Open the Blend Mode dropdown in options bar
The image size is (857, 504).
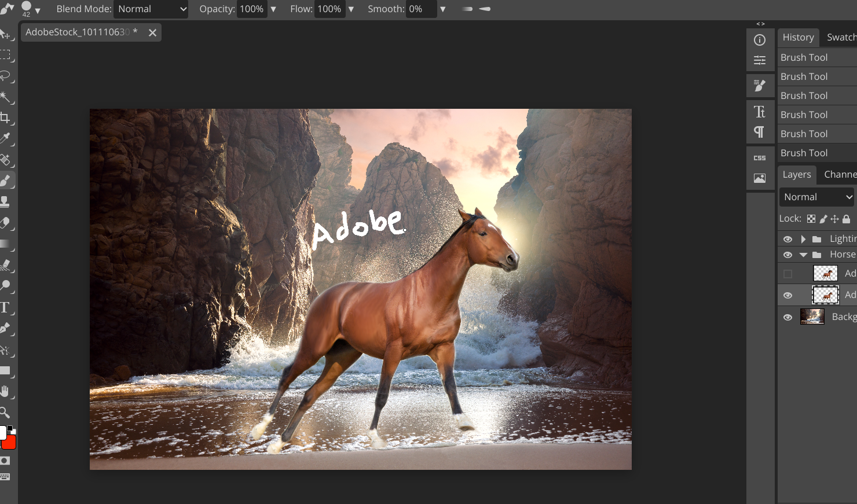[x=152, y=9]
